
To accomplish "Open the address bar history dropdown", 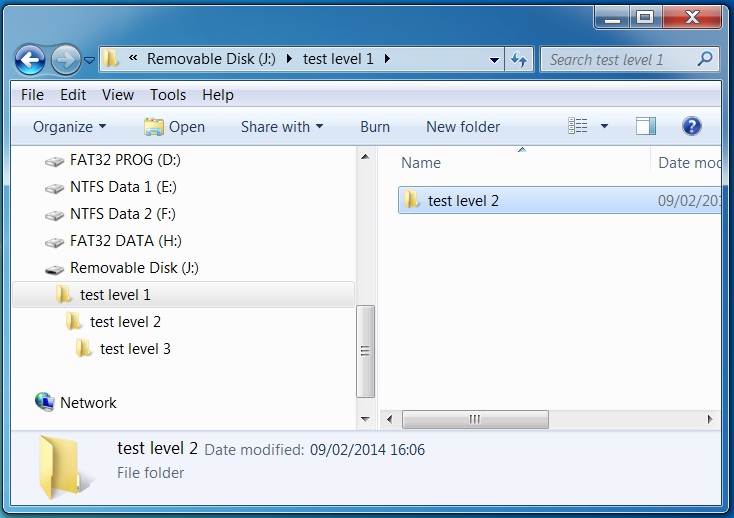I will pos(494,60).
